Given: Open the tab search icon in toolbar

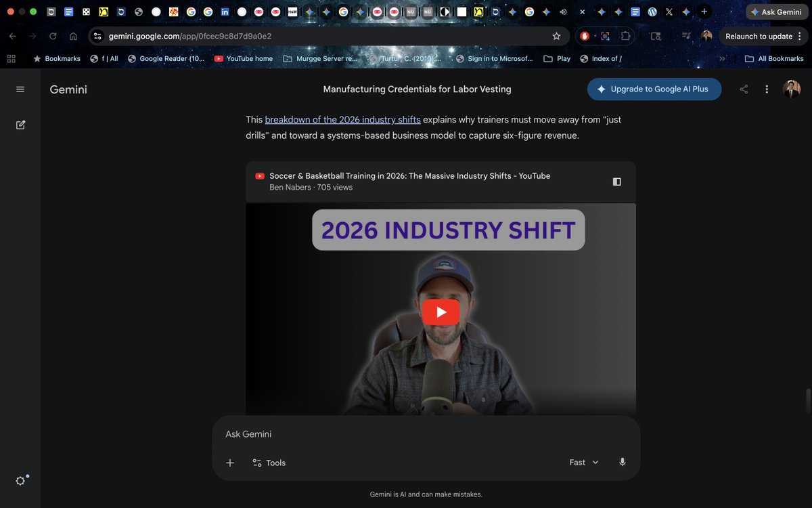Looking at the screenshot, I should 656,36.
